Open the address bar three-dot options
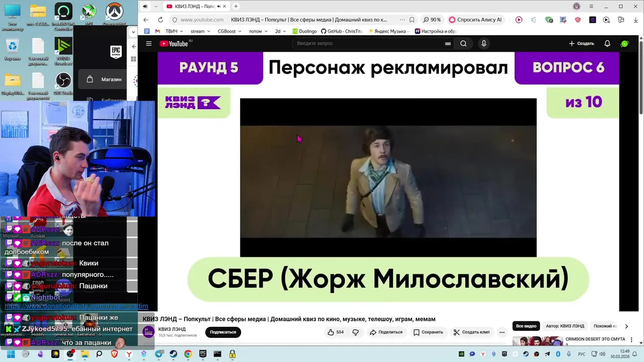The height and width of the screenshot is (362, 644). coord(403,20)
